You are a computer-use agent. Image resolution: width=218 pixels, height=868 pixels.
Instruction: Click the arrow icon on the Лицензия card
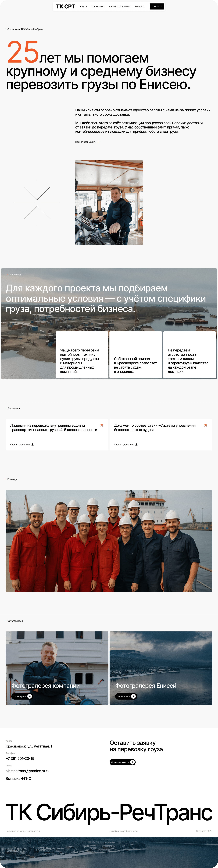[102, 426]
